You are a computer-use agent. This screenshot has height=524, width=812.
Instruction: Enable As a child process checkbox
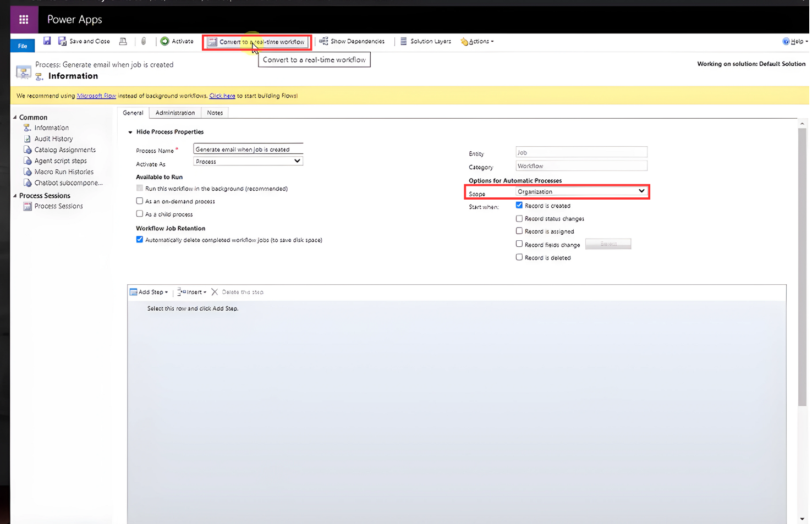tap(140, 213)
